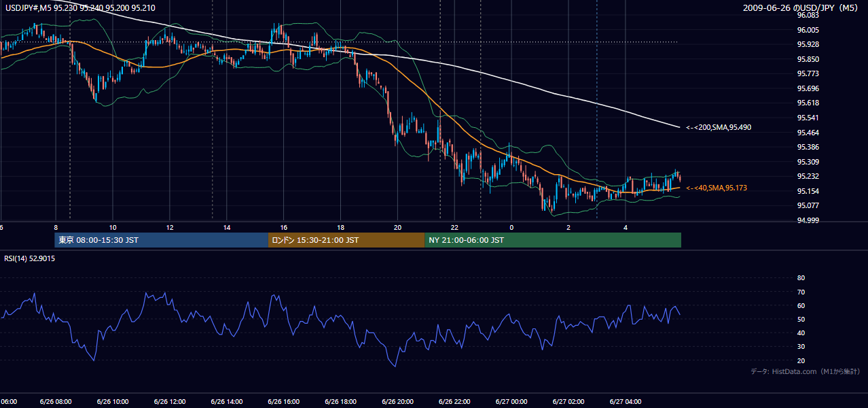Click price axis level 95.618
The width and height of the screenshot is (868, 408).
(808, 103)
